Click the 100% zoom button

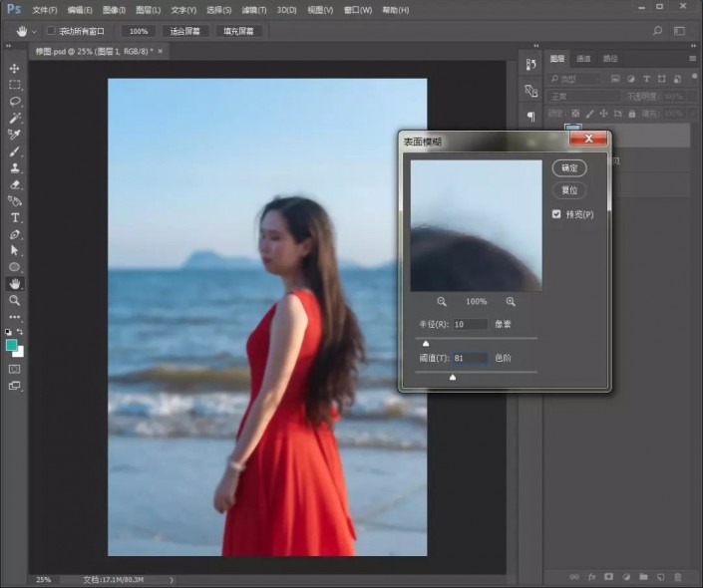pos(139,31)
